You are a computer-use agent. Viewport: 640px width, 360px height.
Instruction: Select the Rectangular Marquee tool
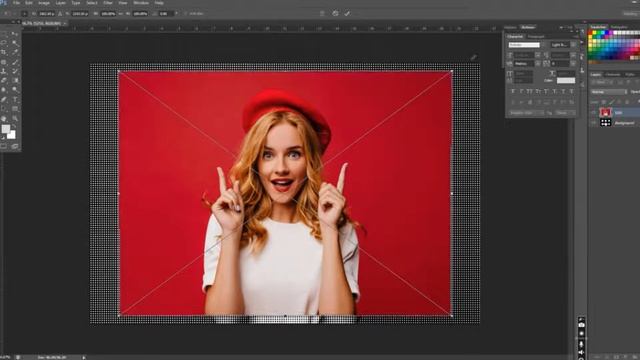[4, 34]
